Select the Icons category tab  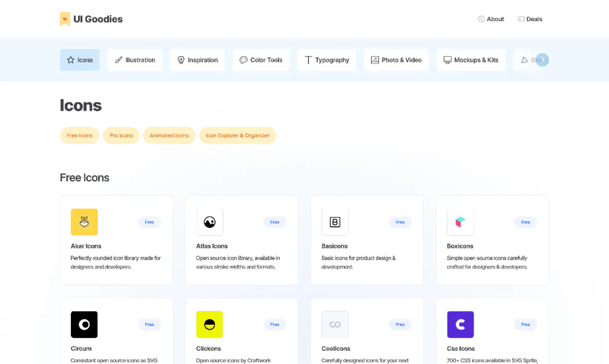(80, 60)
